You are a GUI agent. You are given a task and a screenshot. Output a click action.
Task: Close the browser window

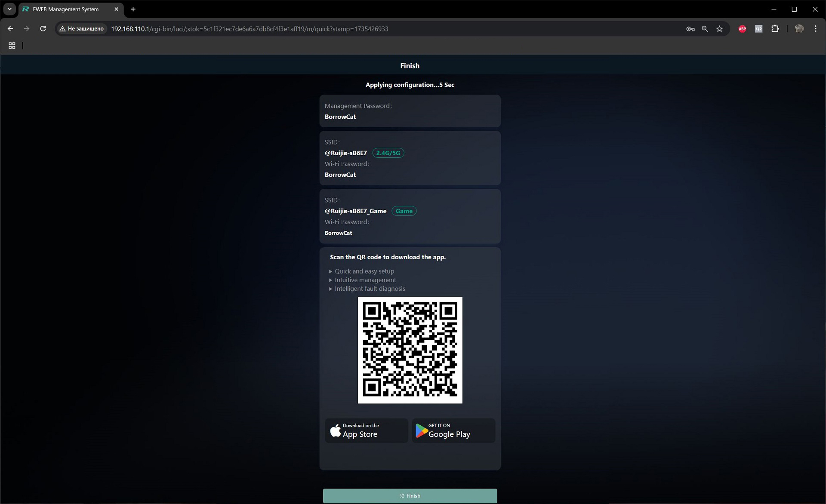click(x=815, y=9)
